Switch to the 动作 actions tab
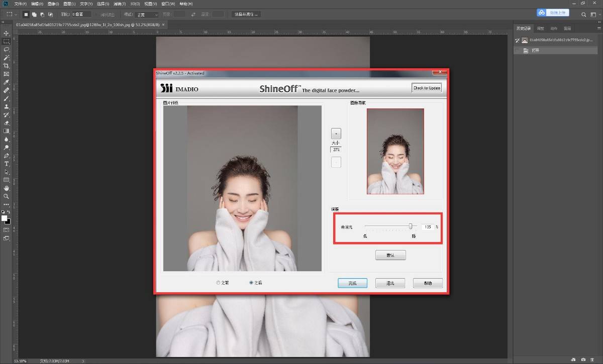The height and width of the screenshot is (364, 603). tap(554, 28)
